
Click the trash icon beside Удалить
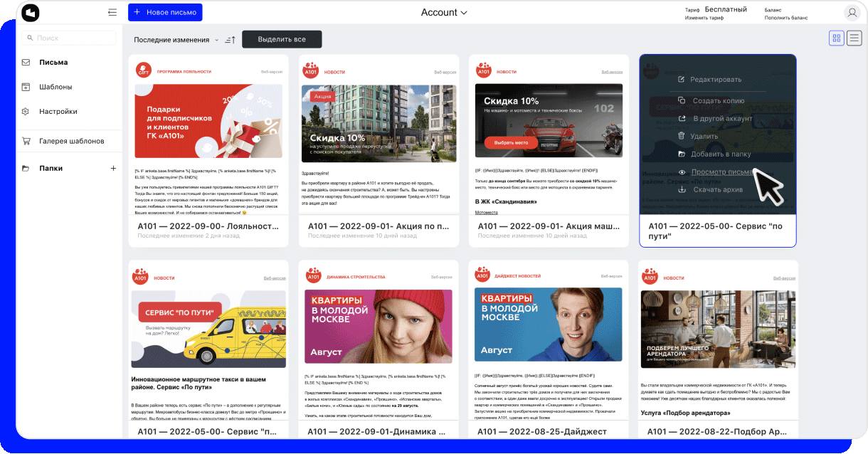click(x=682, y=136)
